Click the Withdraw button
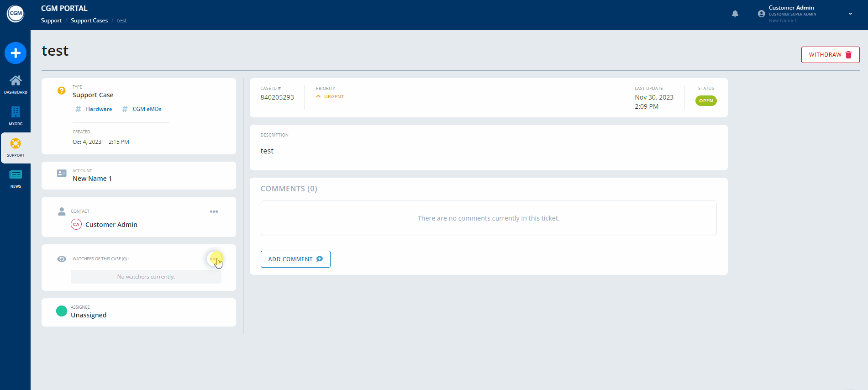The image size is (868, 390). (830, 55)
